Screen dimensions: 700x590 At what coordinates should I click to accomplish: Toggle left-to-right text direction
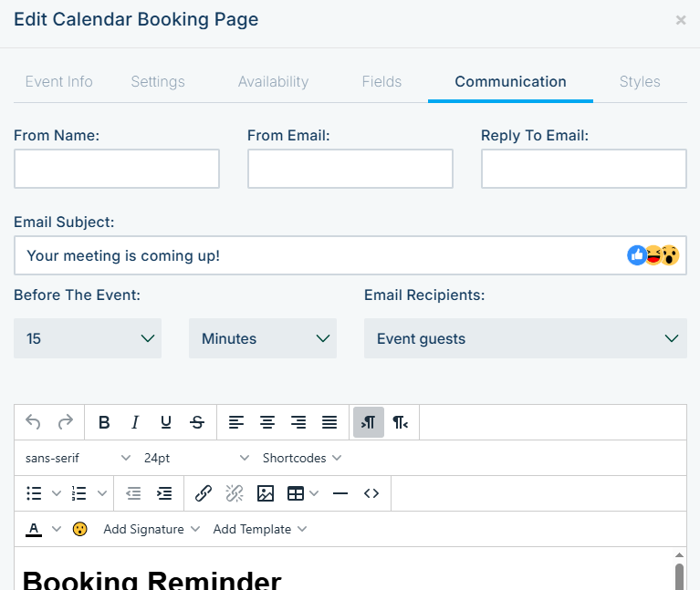(369, 422)
